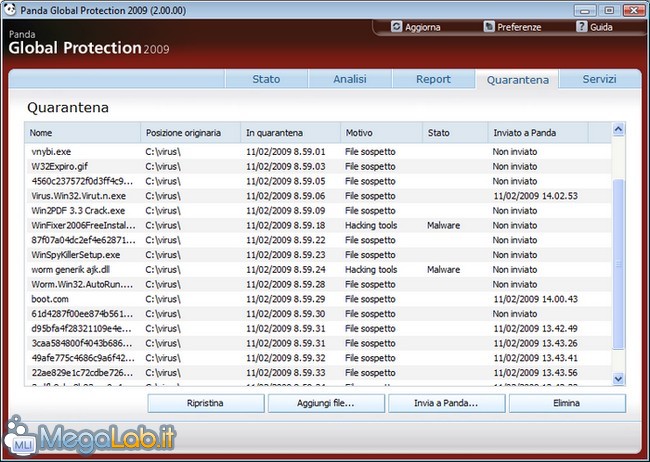Select the Quarantena tab
This screenshot has height=462, width=650.
pos(517,79)
